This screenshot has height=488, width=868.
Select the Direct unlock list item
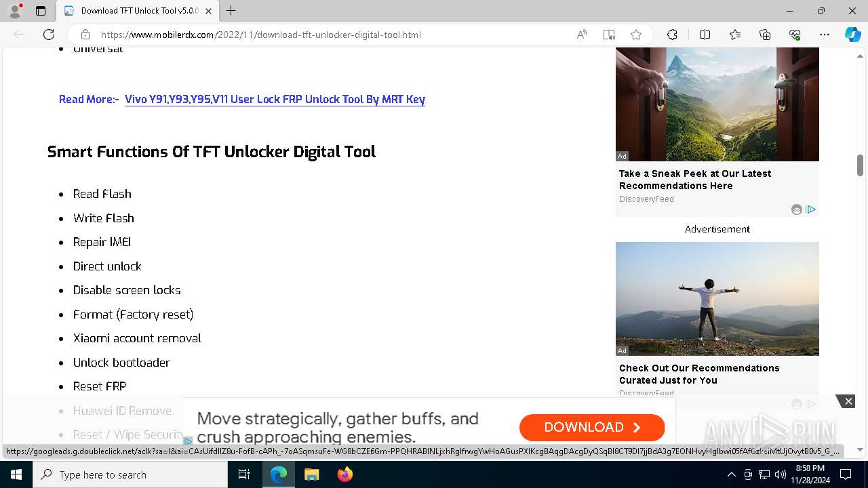(107, 266)
